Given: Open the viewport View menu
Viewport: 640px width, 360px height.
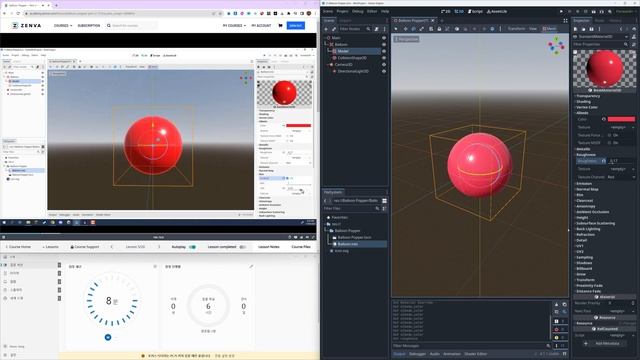Looking at the screenshot, I should 533,29.
